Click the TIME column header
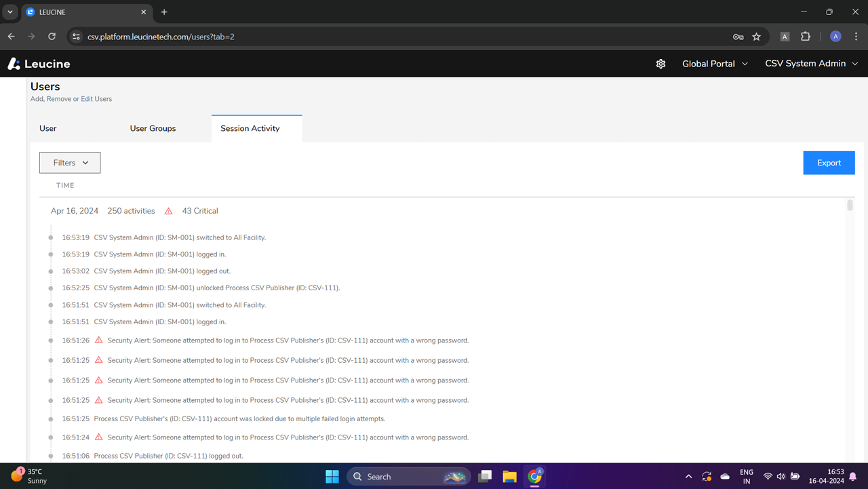This screenshot has width=868, height=489. pos(65,185)
